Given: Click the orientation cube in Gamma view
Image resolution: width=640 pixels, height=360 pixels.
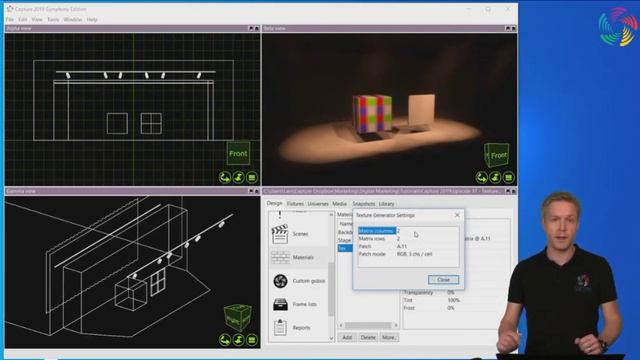Looking at the screenshot, I should [238, 317].
